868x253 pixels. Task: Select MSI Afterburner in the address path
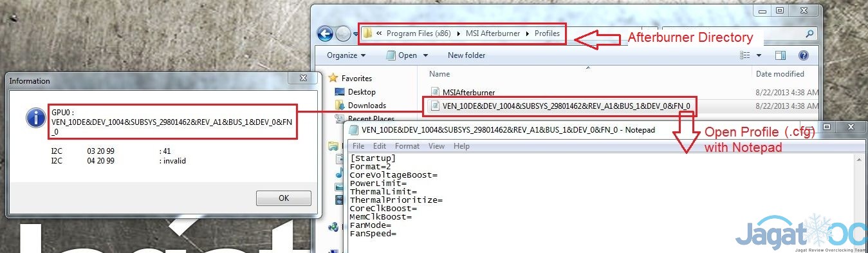[x=493, y=33]
